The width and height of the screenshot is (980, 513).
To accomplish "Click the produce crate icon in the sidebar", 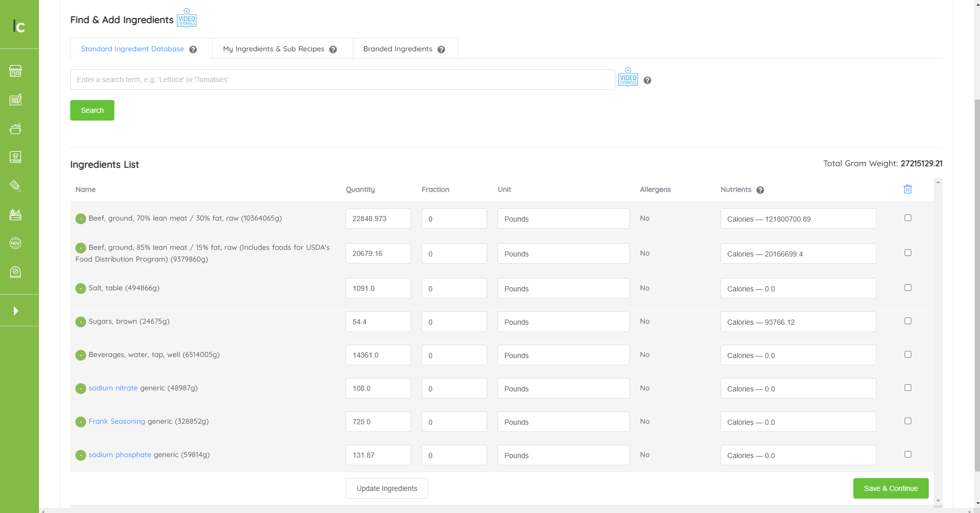I will pyautogui.click(x=15, y=214).
